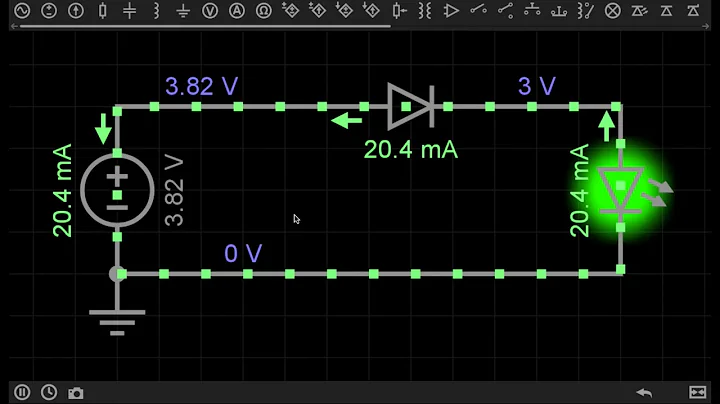
Task: Add a capacitor component
Action: point(129,11)
